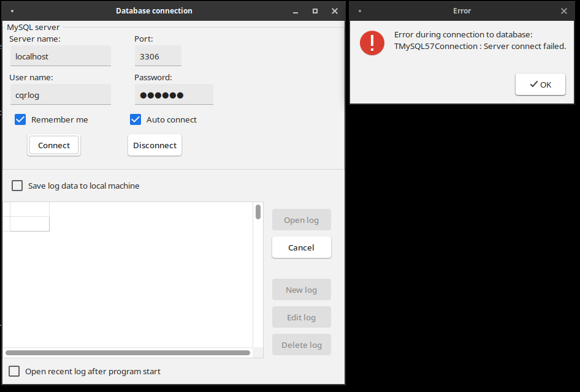
Task: Click the Server name field showing localhost
Action: click(x=60, y=56)
